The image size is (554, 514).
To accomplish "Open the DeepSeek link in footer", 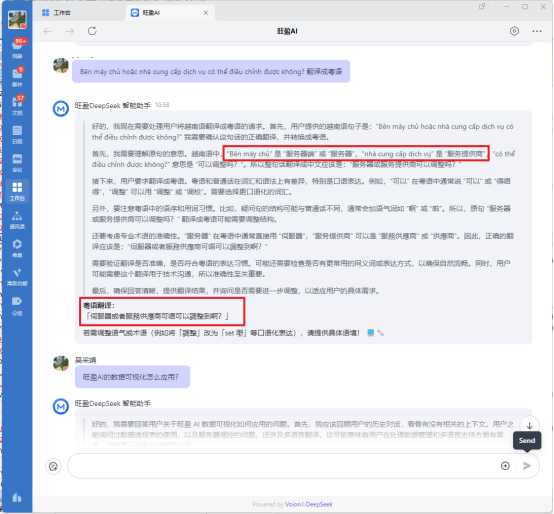I will coord(319,504).
